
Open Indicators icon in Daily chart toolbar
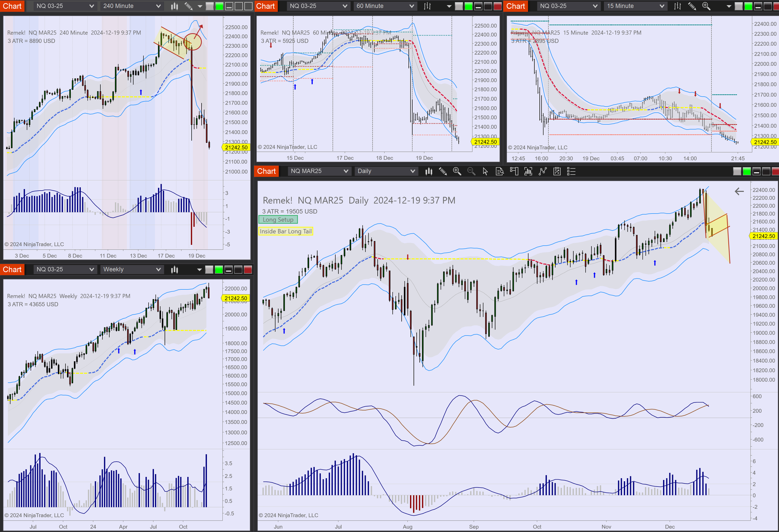[x=543, y=172]
